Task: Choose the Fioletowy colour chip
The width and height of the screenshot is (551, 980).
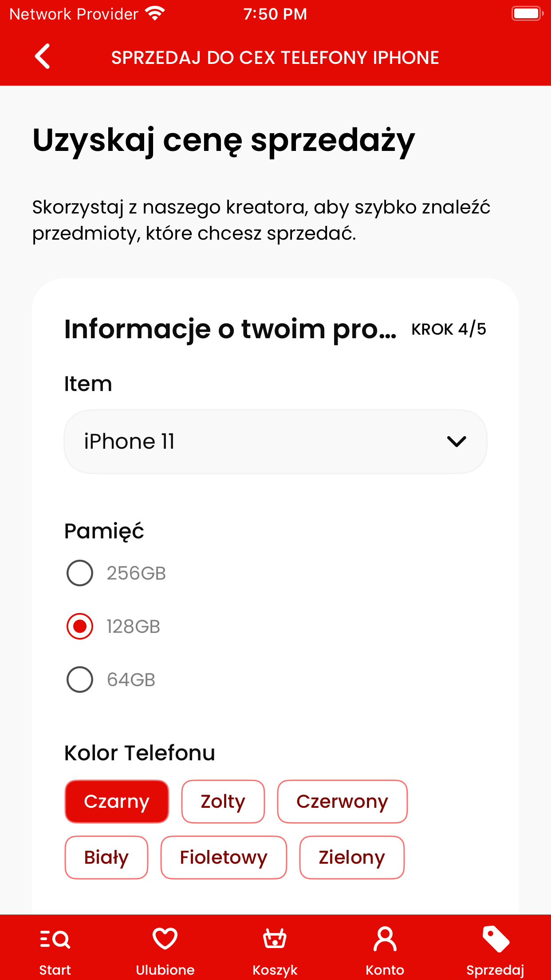Action: point(224,857)
